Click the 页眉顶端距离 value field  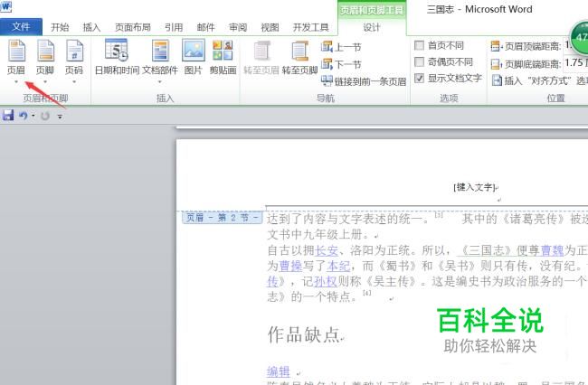567,46
